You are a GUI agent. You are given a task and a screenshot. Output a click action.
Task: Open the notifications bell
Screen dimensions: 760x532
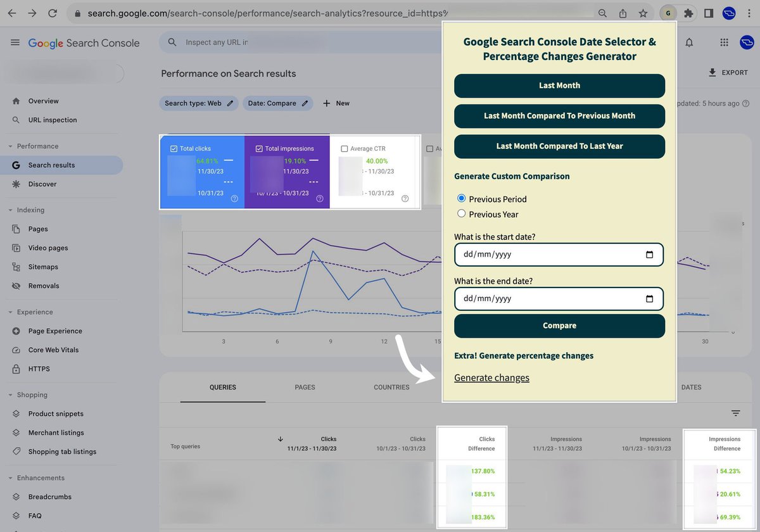pyautogui.click(x=689, y=42)
